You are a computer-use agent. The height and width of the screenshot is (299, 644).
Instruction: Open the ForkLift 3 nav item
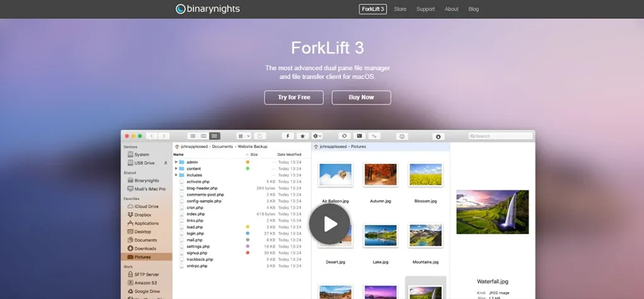click(372, 9)
